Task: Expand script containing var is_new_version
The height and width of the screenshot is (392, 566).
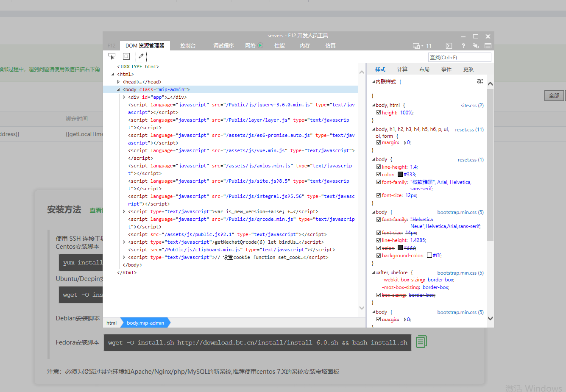Action: pyautogui.click(x=124, y=211)
